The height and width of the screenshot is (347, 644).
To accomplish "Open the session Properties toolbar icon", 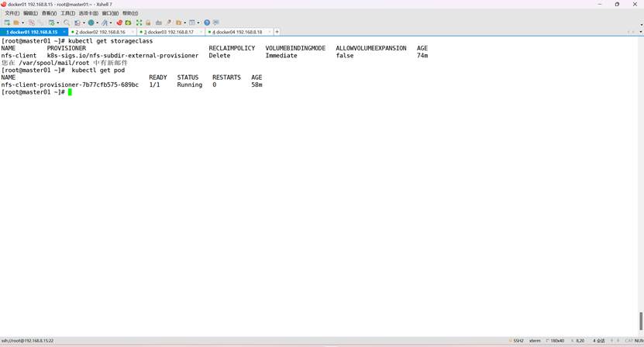I will 51,22.
